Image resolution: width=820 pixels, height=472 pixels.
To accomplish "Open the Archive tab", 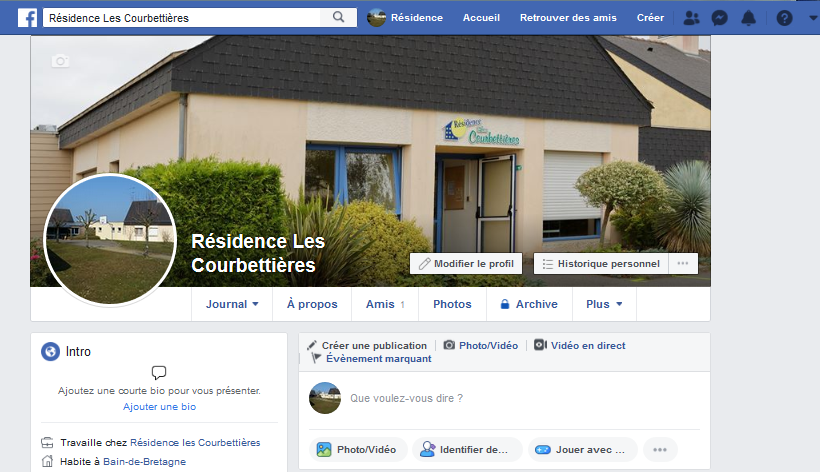I will [x=529, y=304].
